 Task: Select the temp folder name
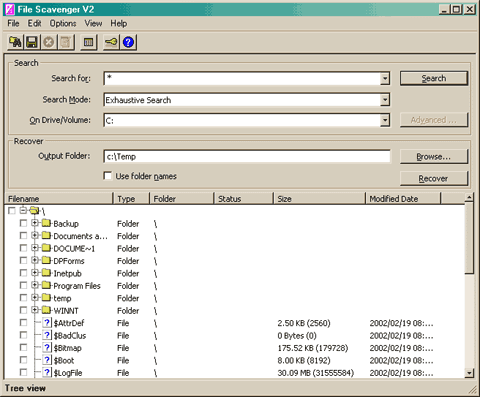62,298
